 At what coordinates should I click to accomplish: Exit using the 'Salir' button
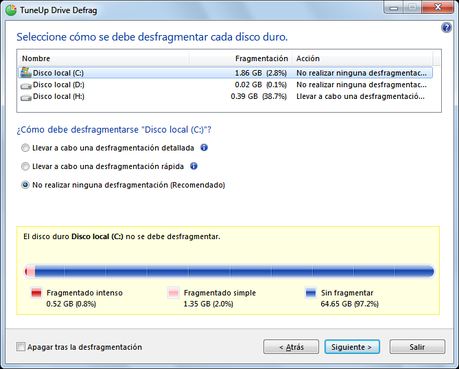pyautogui.click(x=417, y=347)
